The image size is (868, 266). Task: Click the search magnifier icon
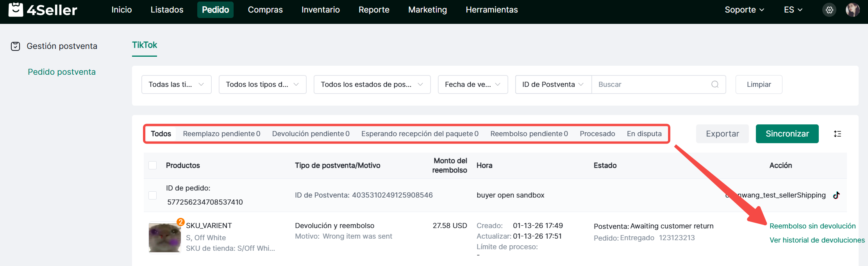(715, 84)
